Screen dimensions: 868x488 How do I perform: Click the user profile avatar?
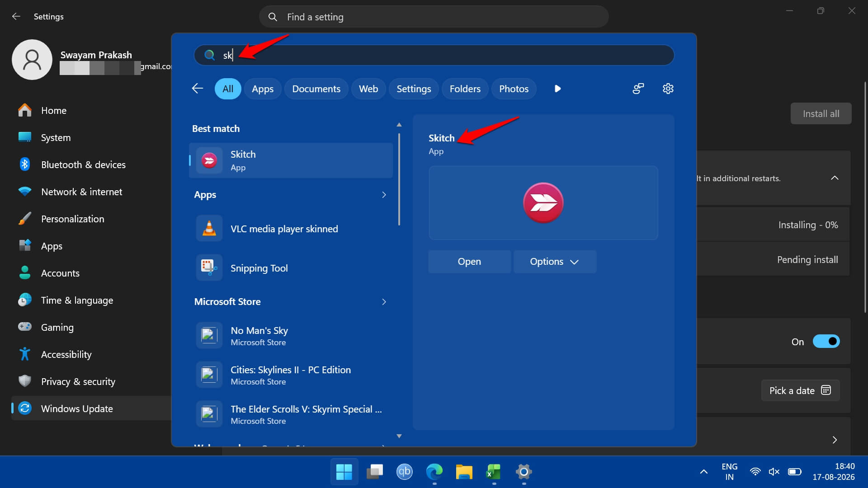click(32, 60)
